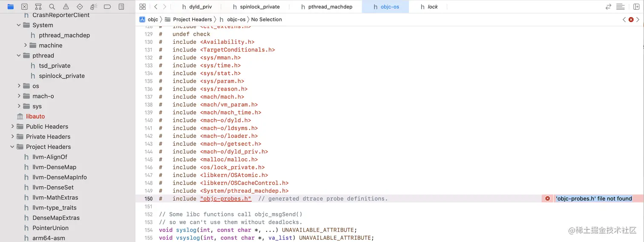The image size is (644, 242).
Task: Expand the os folder
Action: click(19, 86)
